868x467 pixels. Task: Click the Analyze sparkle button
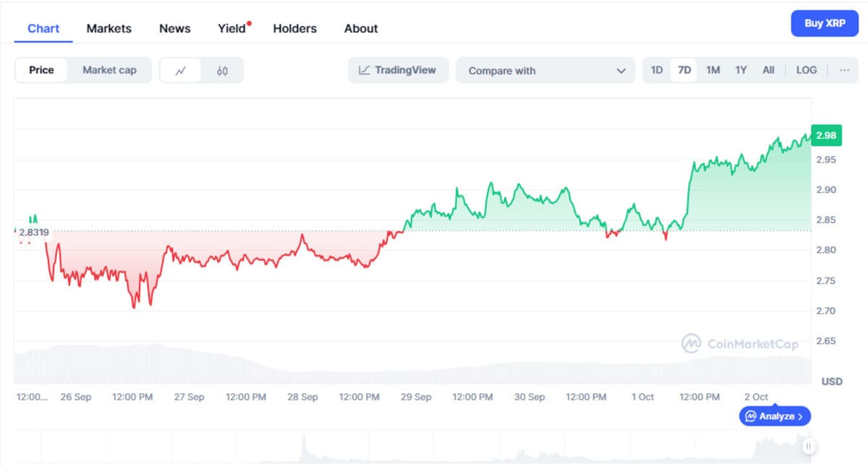pyautogui.click(x=775, y=416)
